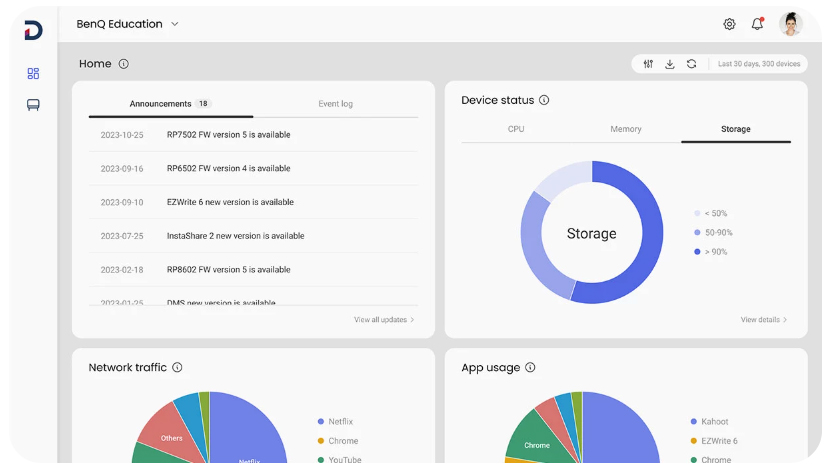Select the Memory tab in Device status

coord(626,129)
